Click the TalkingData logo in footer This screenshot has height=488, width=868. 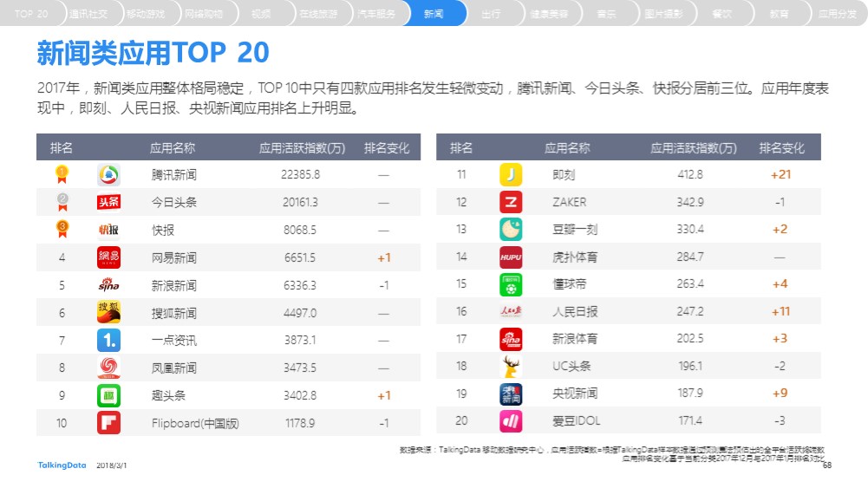click(62, 465)
